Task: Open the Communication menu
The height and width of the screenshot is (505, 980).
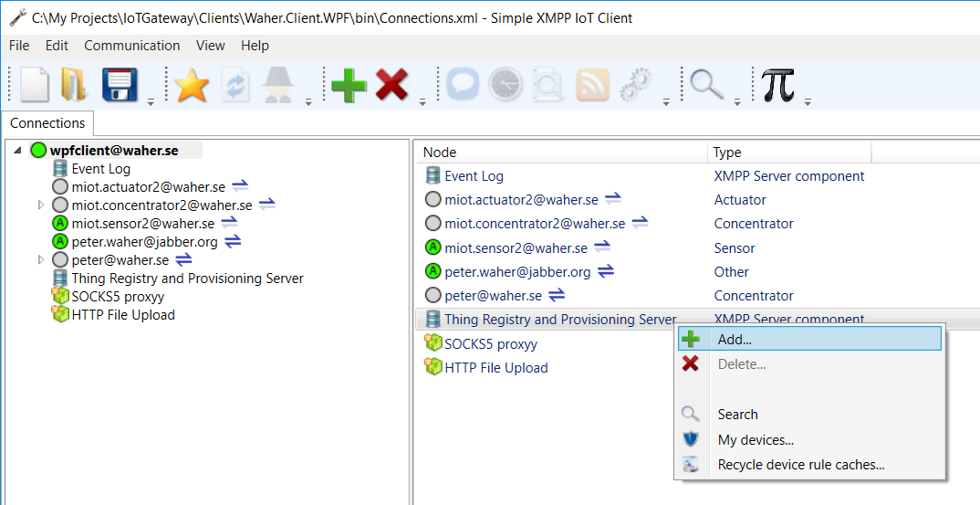Action: coord(132,46)
